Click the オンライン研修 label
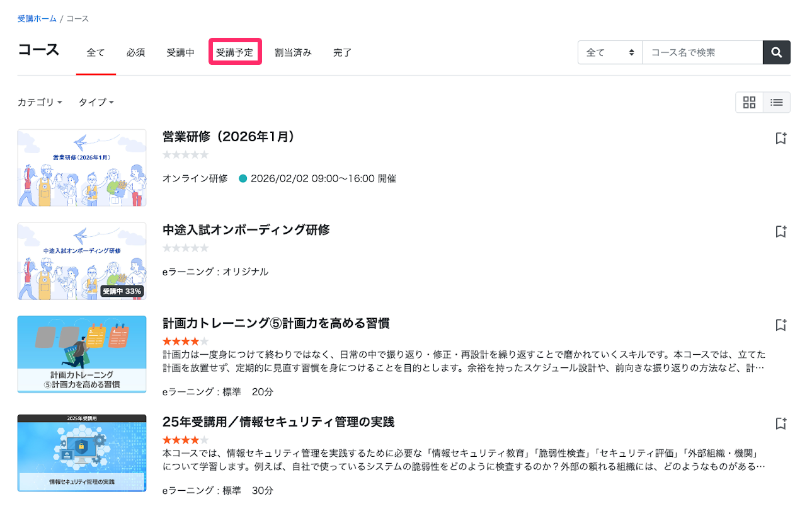This screenshot has width=812, height=511. pyautogui.click(x=195, y=178)
